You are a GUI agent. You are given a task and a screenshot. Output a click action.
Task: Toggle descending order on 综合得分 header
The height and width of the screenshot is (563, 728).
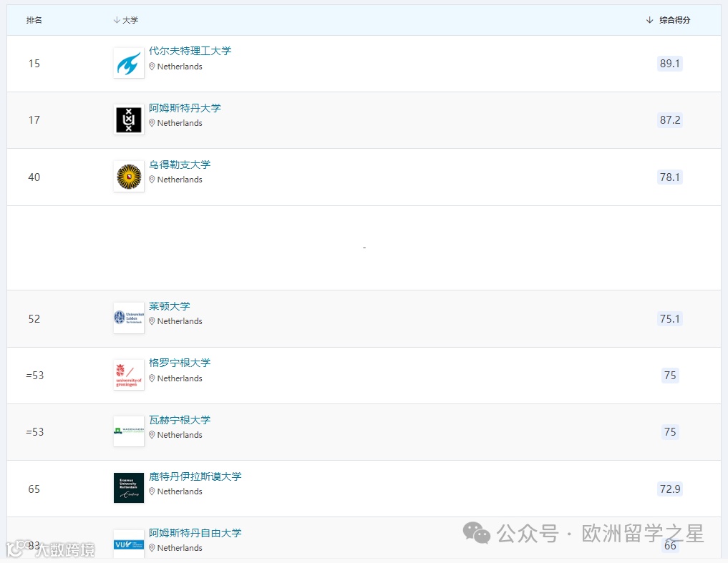click(x=649, y=20)
